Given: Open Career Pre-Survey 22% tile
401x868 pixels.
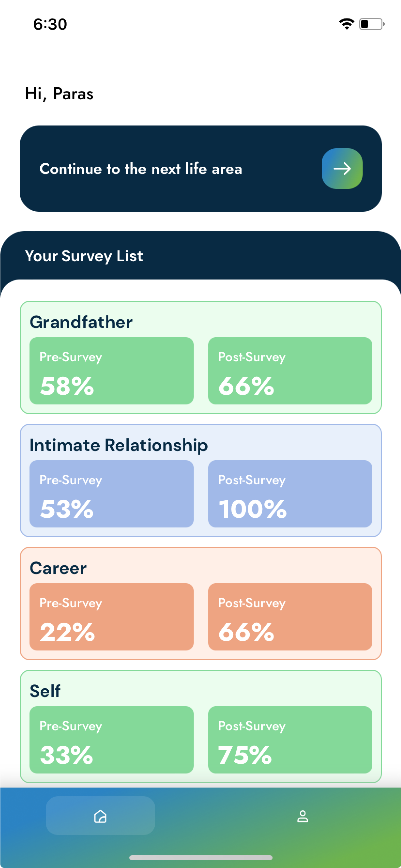Looking at the screenshot, I should (112, 617).
